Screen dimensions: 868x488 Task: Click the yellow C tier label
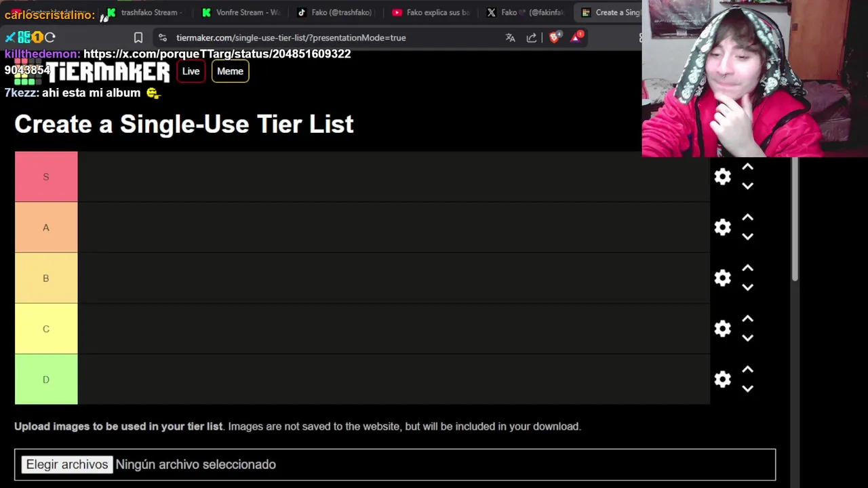pyautogui.click(x=46, y=329)
